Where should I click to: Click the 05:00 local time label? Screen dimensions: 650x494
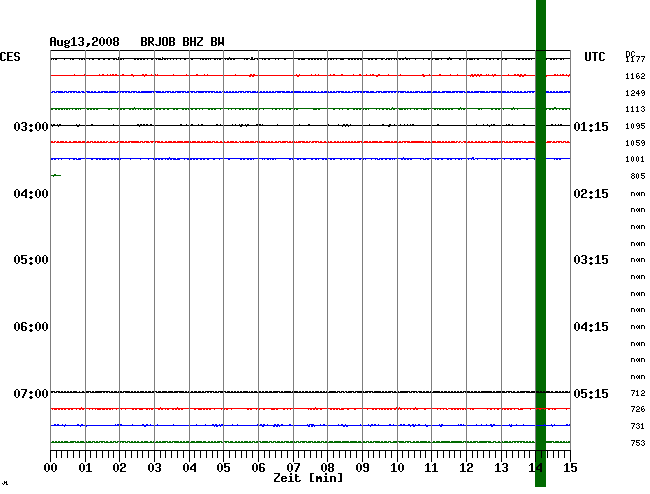pos(31,260)
